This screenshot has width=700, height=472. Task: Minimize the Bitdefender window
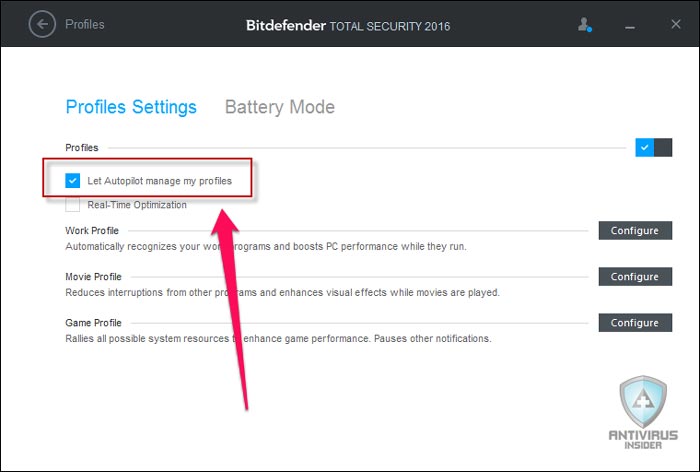pyautogui.click(x=630, y=27)
